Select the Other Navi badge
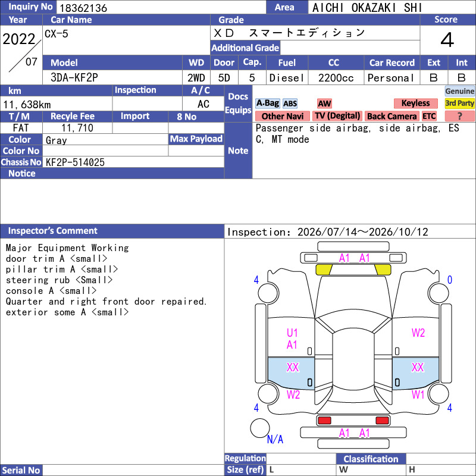Viewport: 476px width, 476px height. (x=282, y=116)
